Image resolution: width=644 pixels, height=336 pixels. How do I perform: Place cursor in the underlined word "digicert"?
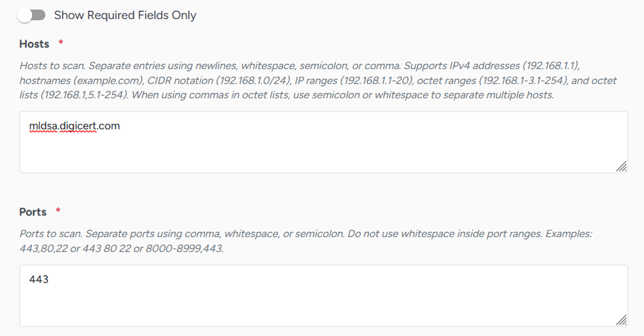tap(78, 125)
